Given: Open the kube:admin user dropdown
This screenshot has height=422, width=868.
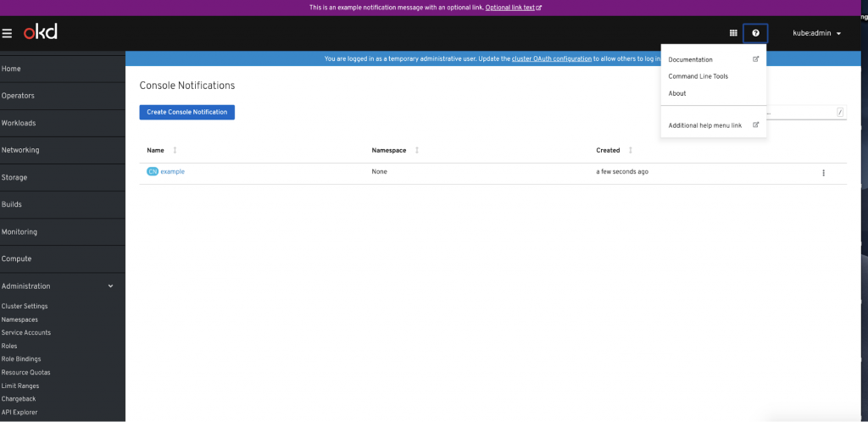Looking at the screenshot, I should pos(815,33).
